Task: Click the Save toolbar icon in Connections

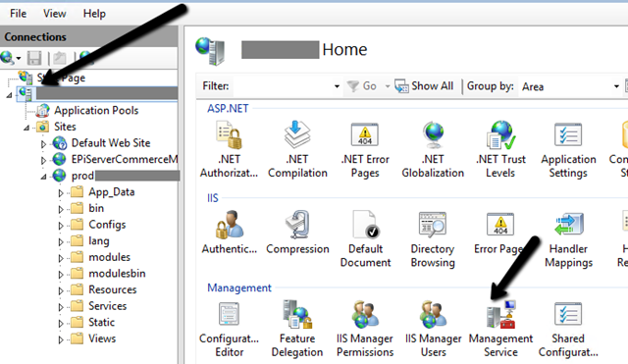Action: (x=34, y=58)
